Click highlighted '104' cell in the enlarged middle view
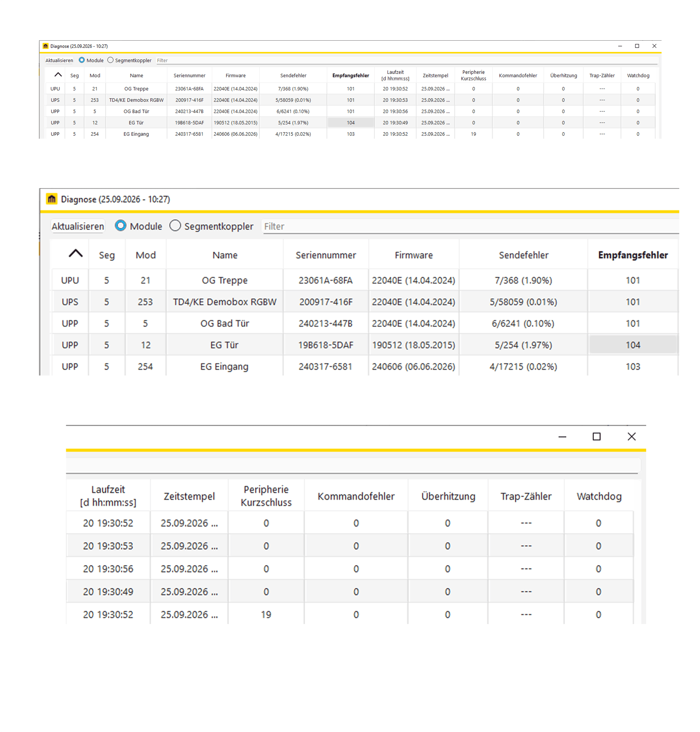The width and height of the screenshot is (700, 732). coord(633,344)
